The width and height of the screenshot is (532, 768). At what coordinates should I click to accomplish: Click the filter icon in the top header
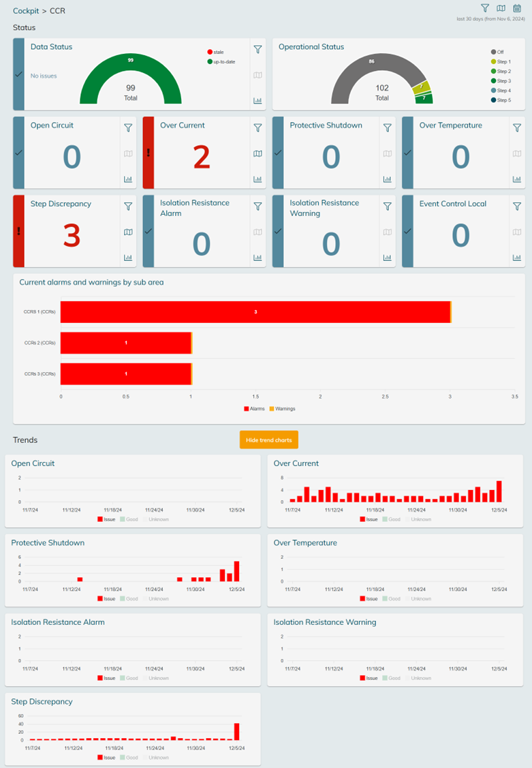point(485,8)
